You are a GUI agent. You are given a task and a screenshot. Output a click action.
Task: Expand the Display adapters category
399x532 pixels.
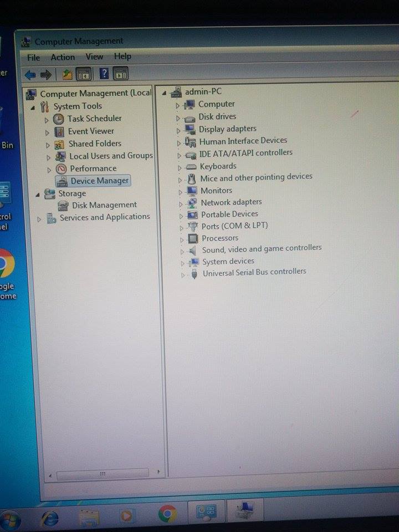pyautogui.click(x=178, y=131)
